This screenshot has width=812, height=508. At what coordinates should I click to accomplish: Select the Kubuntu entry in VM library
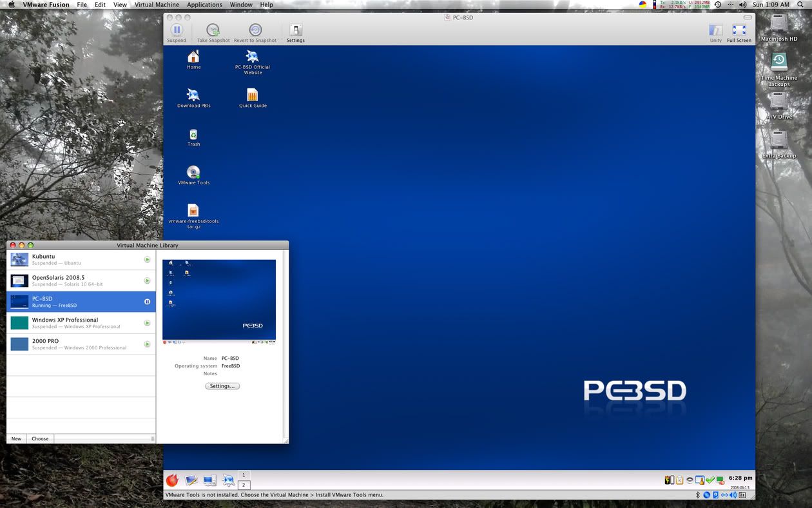click(81, 260)
